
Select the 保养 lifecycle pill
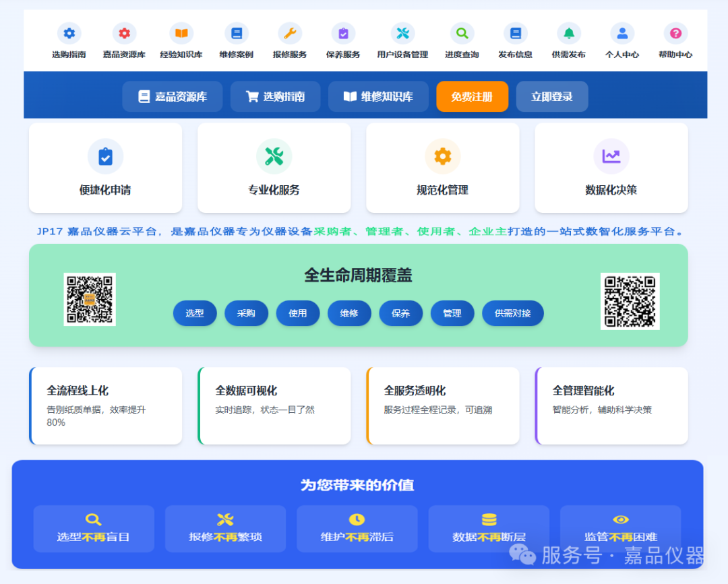point(400,313)
